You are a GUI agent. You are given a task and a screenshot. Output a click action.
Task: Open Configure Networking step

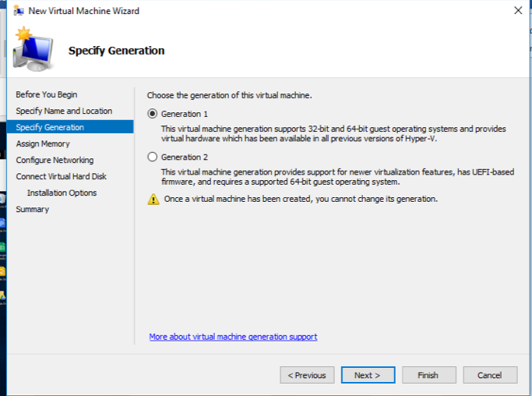(x=55, y=160)
